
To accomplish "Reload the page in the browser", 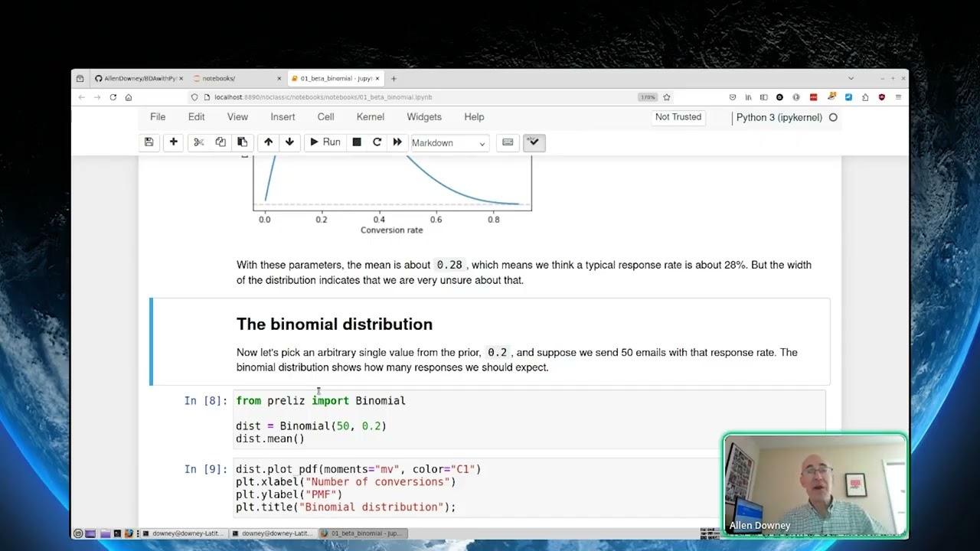I will (x=113, y=97).
